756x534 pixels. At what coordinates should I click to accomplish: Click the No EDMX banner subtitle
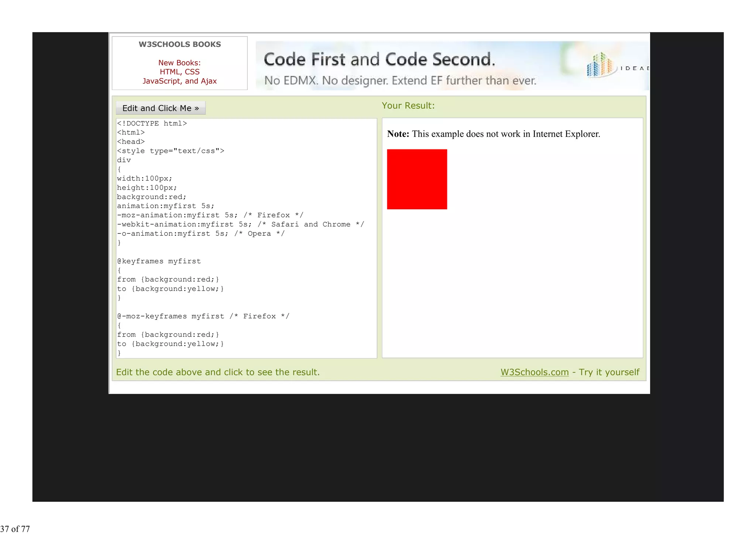[x=400, y=80]
